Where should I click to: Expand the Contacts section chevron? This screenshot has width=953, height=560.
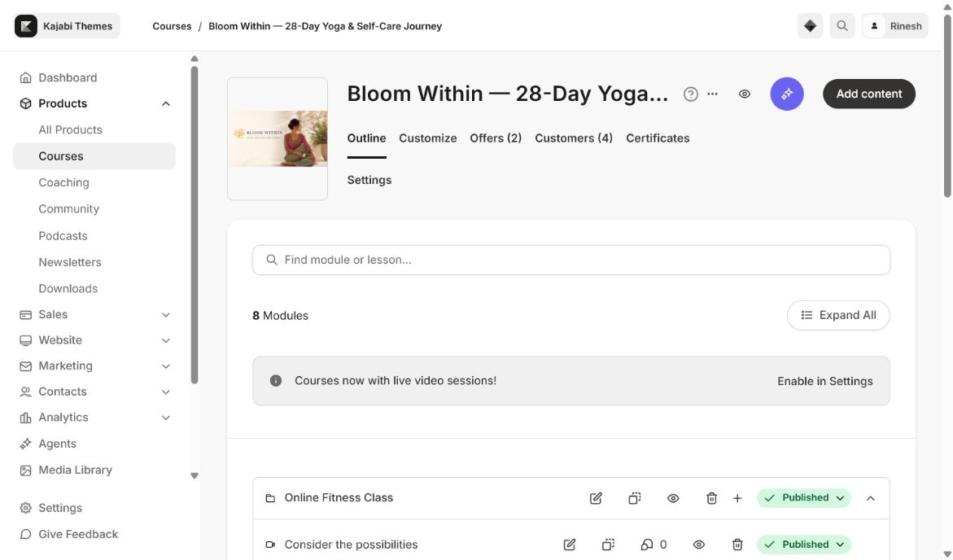[166, 392]
